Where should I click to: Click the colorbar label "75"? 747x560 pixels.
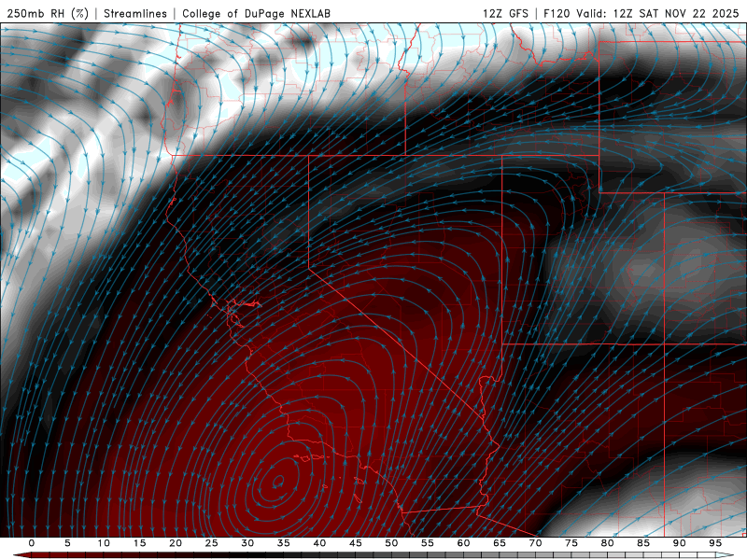click(x=571, y=543)
